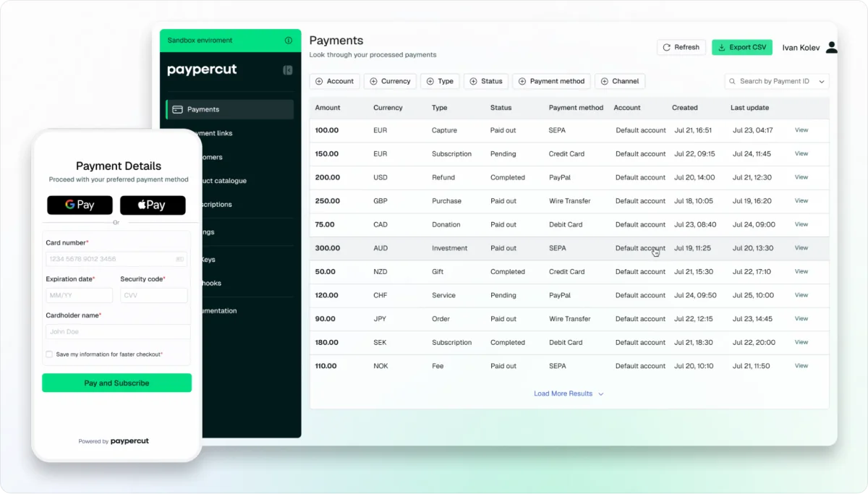Click the Refresh button
This screenshot has height=494, width=868.
tap(681, 48)
